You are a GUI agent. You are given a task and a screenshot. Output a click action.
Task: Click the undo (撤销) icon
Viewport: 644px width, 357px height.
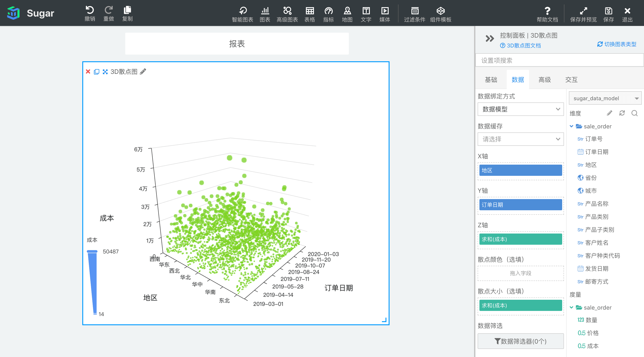pyautogui.click(x=89, y=10)
